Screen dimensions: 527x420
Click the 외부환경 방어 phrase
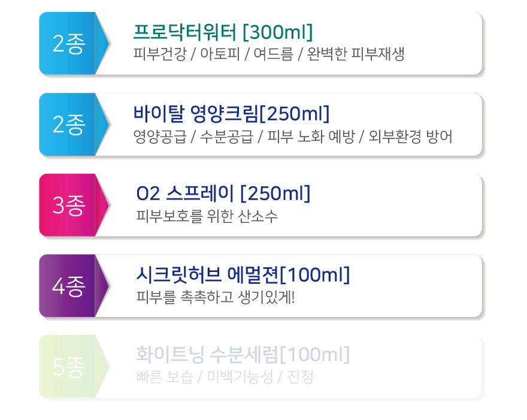point(410,136)
